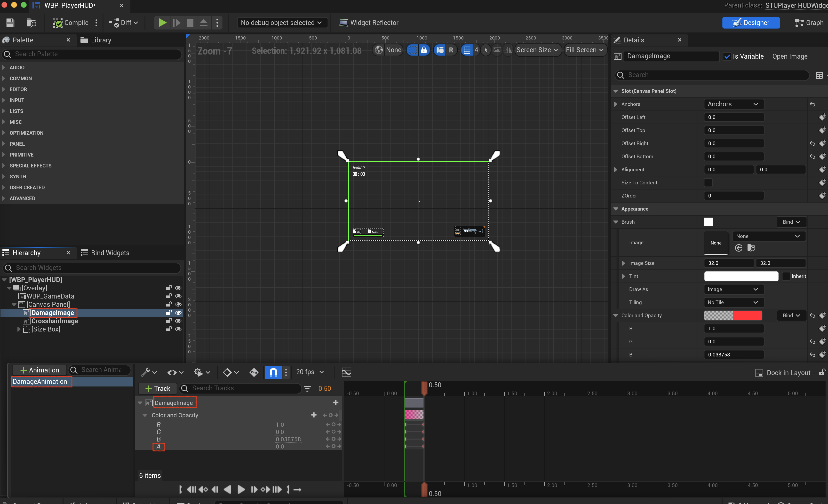Viewport: 828px width, 504px height.
Task: Click the add Track button
Action: coord(158,388)
